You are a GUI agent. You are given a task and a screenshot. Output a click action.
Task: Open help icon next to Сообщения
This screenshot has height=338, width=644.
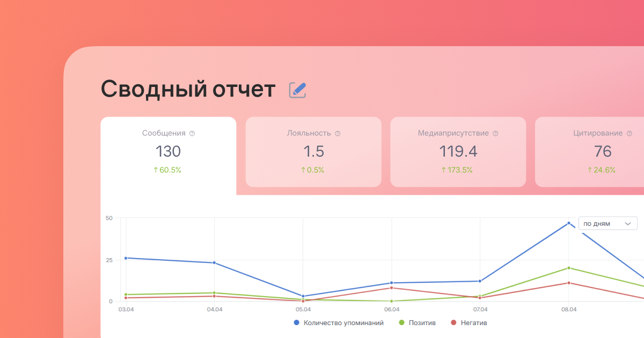pos(192,134)
